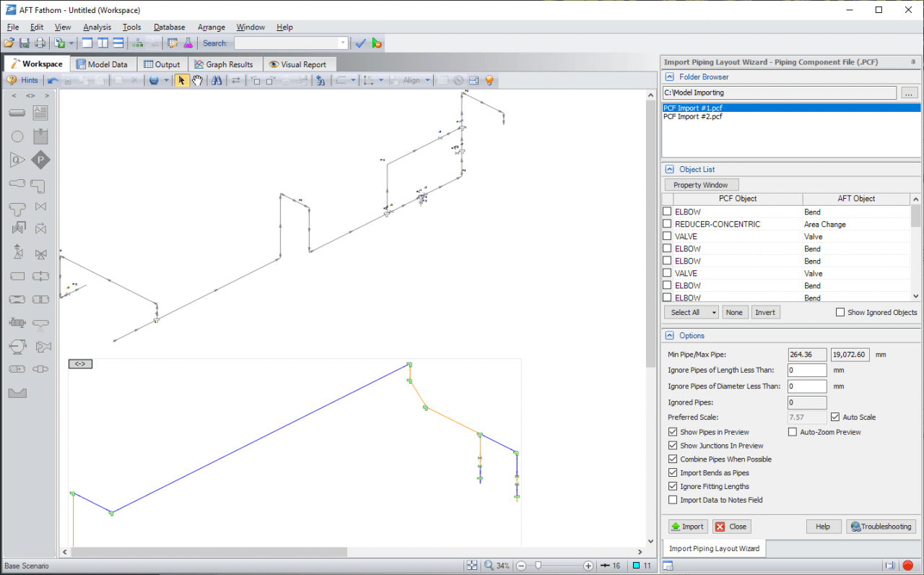Collapse the Folder Browser section
This screenshot has width=924, height=575.
click(669, 77)
